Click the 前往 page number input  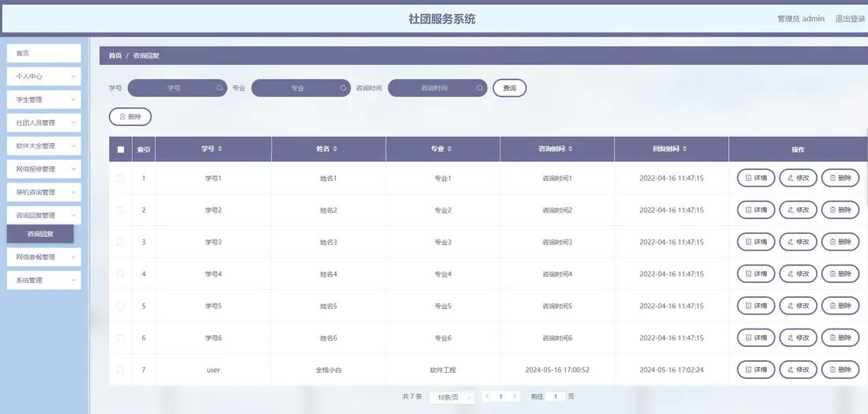click(556, 397)
